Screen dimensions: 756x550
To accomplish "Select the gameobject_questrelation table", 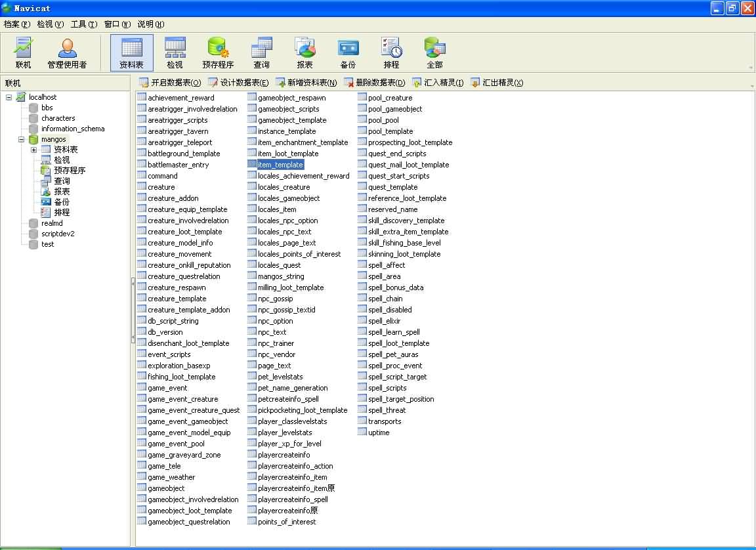I will [x=188, y=522].
